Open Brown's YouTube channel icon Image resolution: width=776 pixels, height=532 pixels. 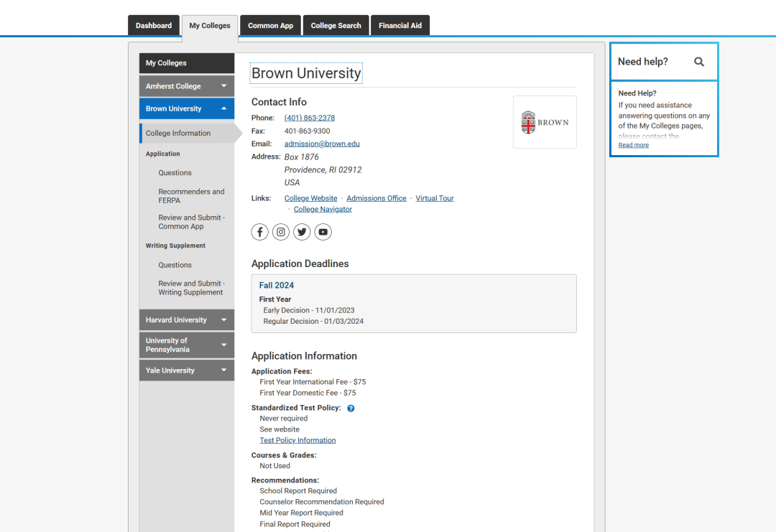(323, 232)
